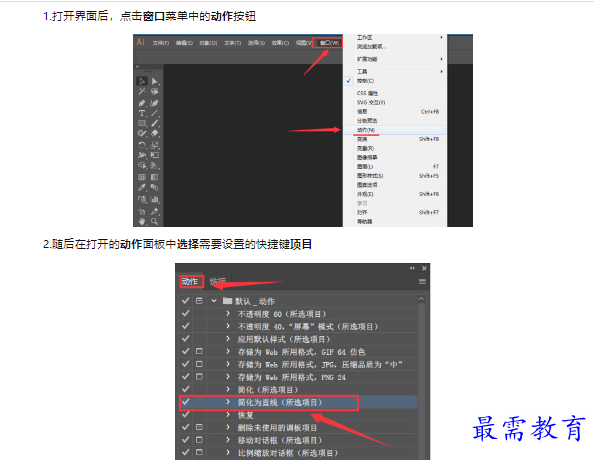Expand 恢复 action steps

[x=228, y=415]
